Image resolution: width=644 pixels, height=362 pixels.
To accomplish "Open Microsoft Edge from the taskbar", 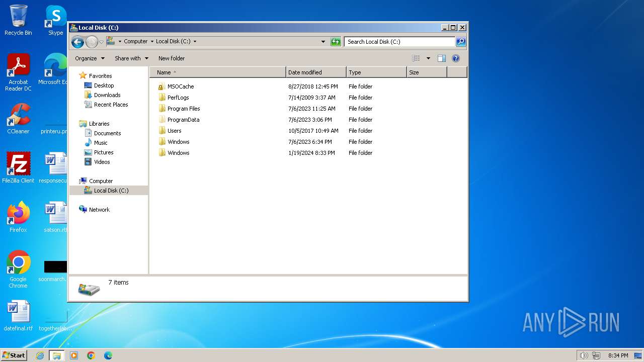I will coord(108,355).
